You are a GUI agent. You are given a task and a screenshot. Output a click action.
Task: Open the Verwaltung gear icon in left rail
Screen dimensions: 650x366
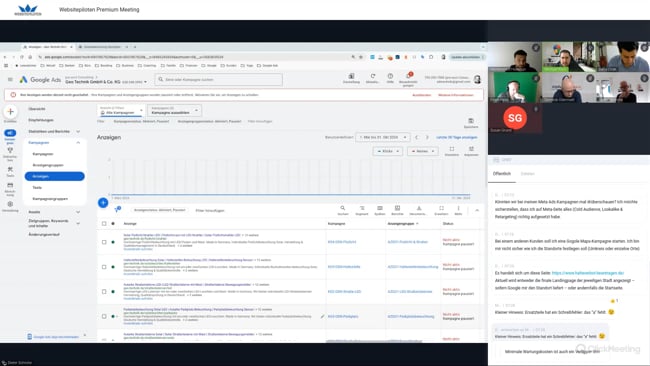[x=10, y=204]
